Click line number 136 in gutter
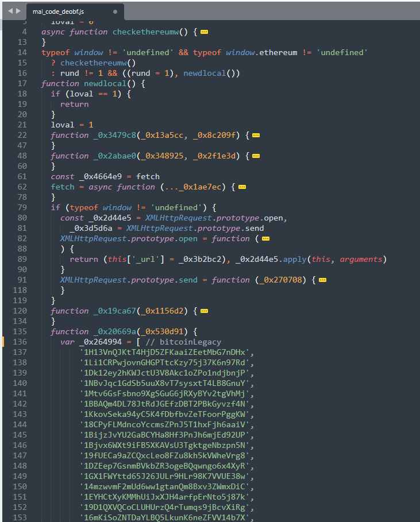This screenshot has width=420, height=522. (x=20, y=342)
